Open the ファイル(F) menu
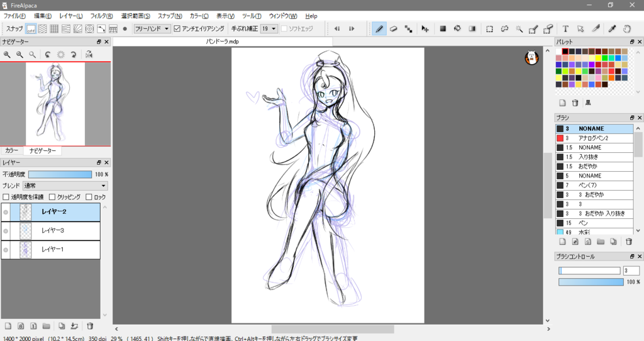The height and width of the screenshot is (341, 644). click(15, 16)
